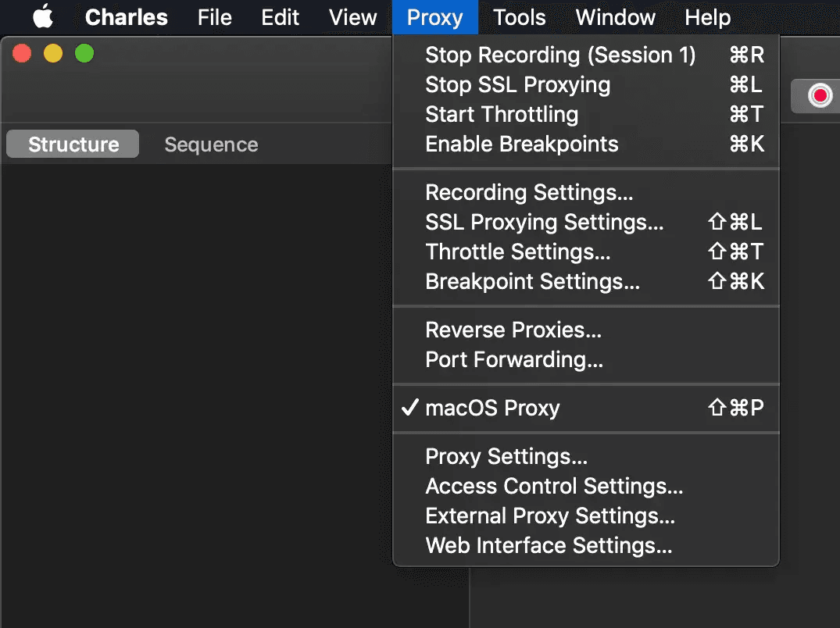Expand the View menu
Image resolution: width=840 pixels, height=628 pixels.
point(352,17)
